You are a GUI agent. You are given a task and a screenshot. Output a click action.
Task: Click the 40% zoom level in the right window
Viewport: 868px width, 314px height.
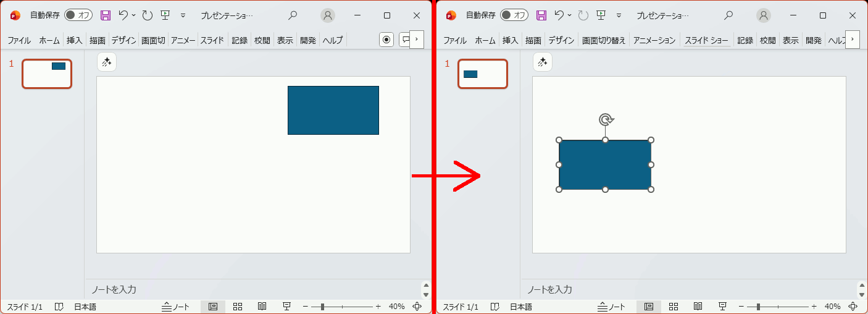832,307
